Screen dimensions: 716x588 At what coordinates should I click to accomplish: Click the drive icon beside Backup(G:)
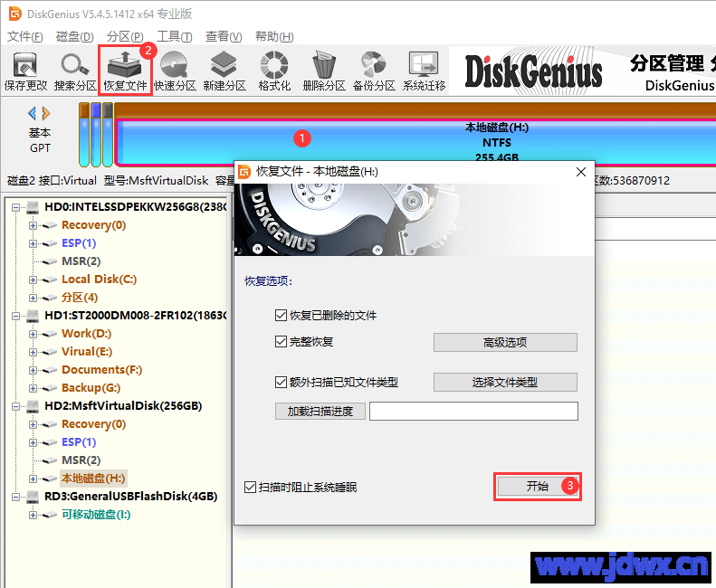coord(49,388)
